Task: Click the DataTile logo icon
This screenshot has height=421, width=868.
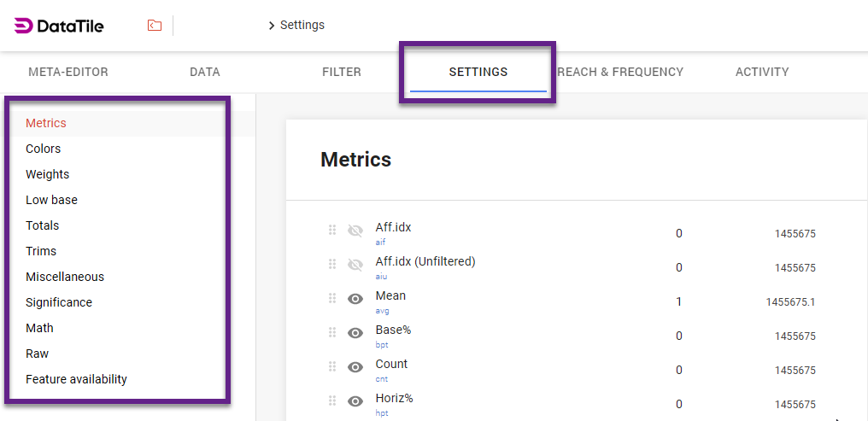Action: click(24, 26)
